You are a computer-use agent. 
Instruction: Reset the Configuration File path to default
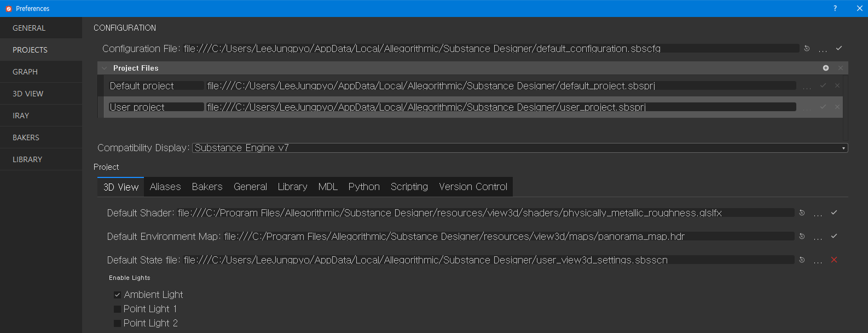pos(807,48)
